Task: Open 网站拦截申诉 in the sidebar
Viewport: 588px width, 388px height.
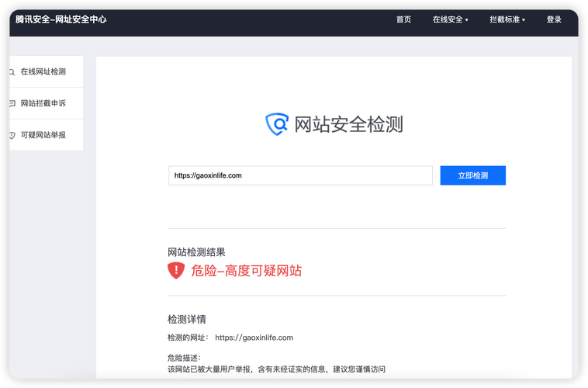Action: click(x=46, y=103)
